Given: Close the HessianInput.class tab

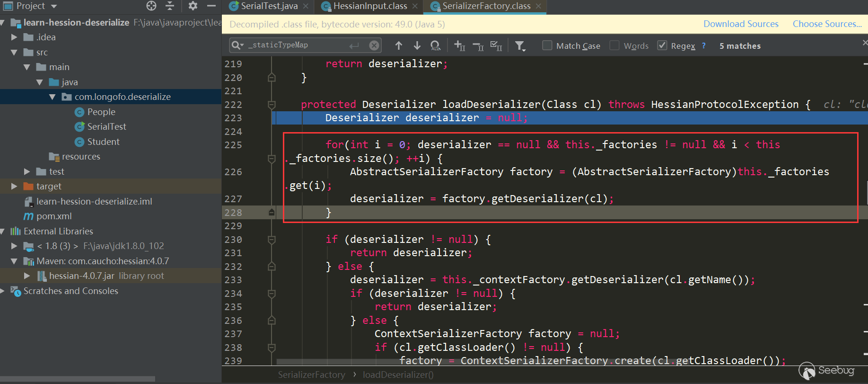Looking at the screenshot, I should 415,6.
